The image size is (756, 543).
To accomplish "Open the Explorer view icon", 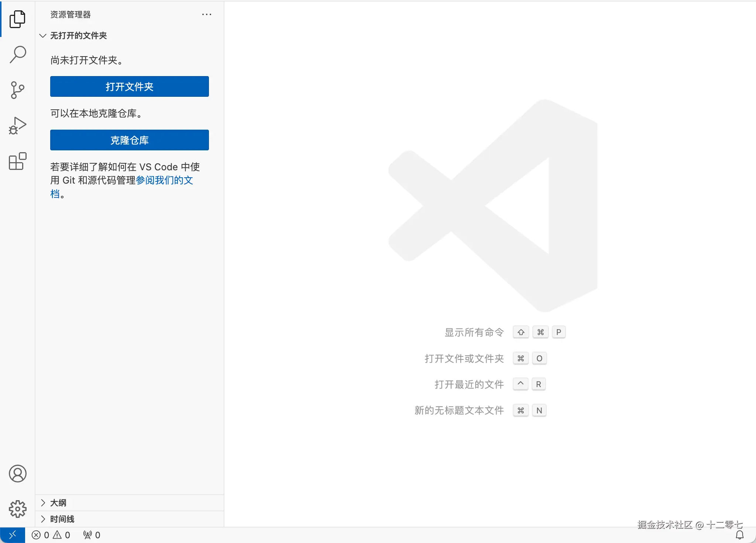I will [17, 19].
